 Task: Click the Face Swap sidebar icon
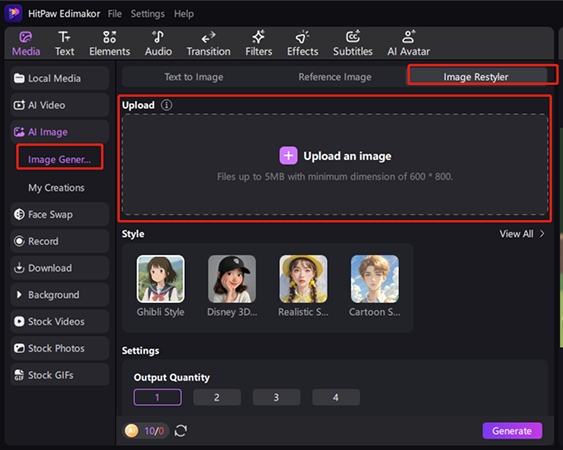19,214
